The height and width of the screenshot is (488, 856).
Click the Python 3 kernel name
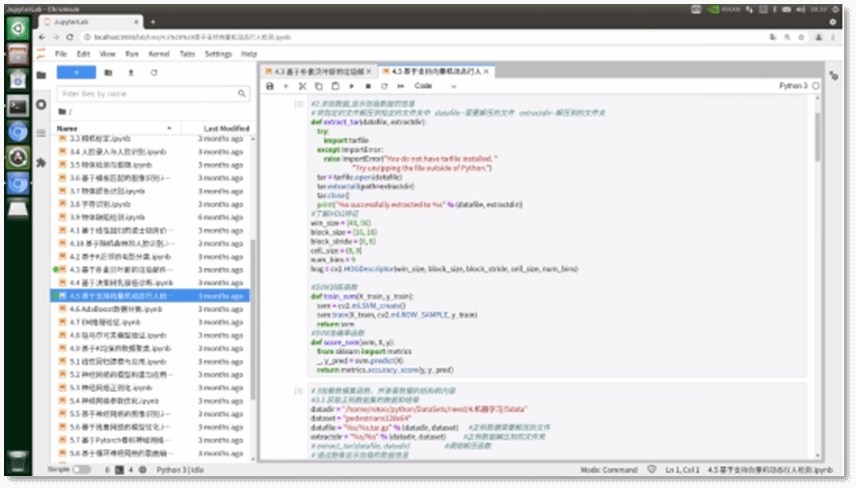tap(793, 86)
